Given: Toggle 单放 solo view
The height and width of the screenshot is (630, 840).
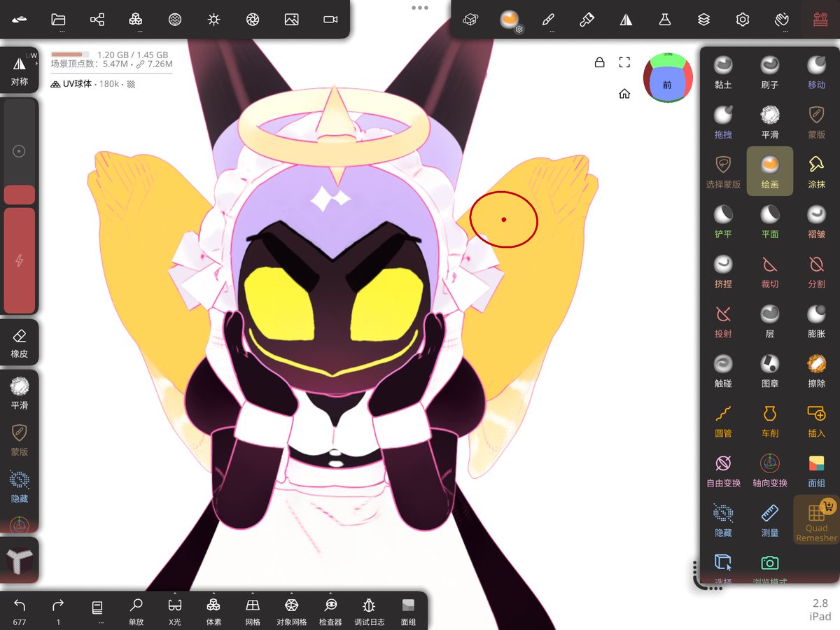Looking at the screenshot, I should (136, 611).
